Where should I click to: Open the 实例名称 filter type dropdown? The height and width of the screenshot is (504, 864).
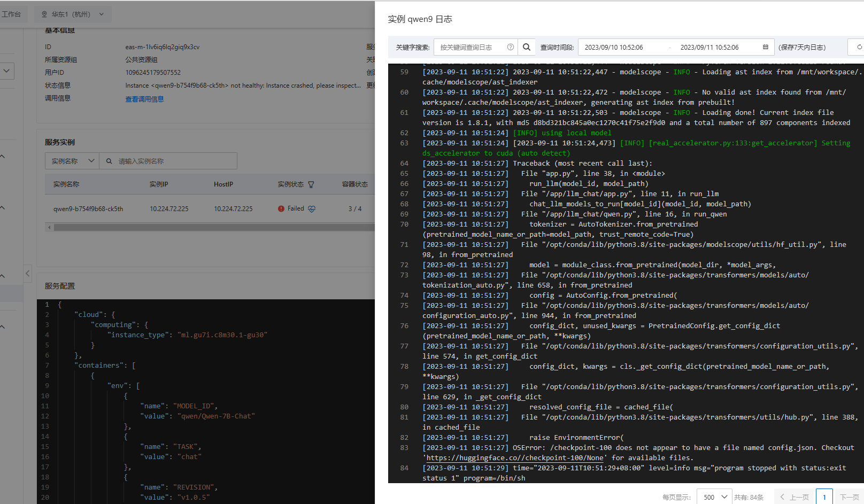pyautogui.click(x=72, y=161)
